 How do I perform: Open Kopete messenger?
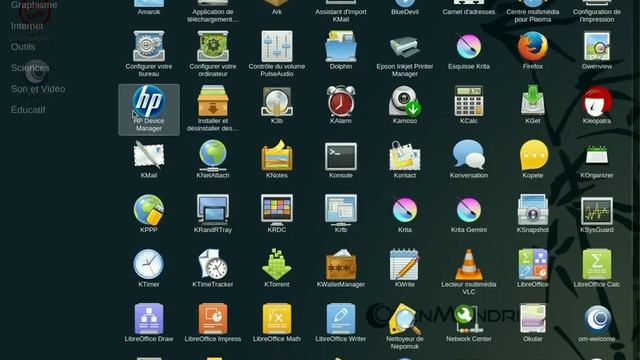point(533,160)
